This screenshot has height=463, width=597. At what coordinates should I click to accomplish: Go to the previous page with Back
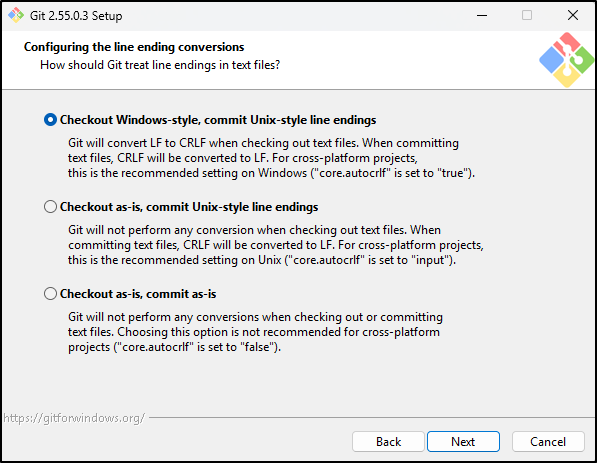388,442
